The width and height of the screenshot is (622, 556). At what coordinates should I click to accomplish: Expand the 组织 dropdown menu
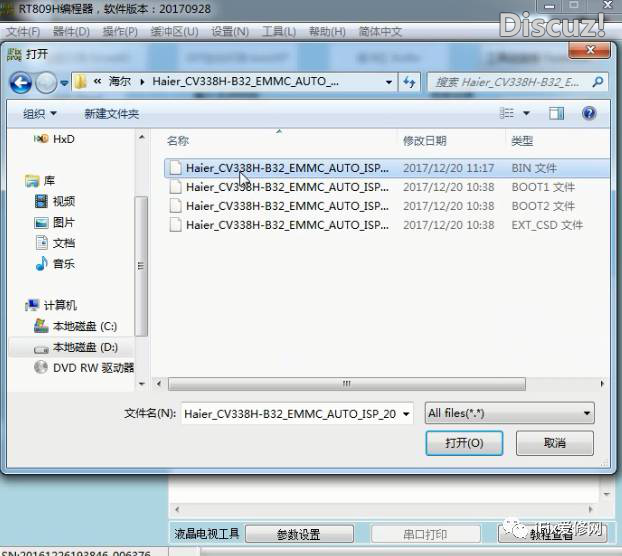point(40,114)
